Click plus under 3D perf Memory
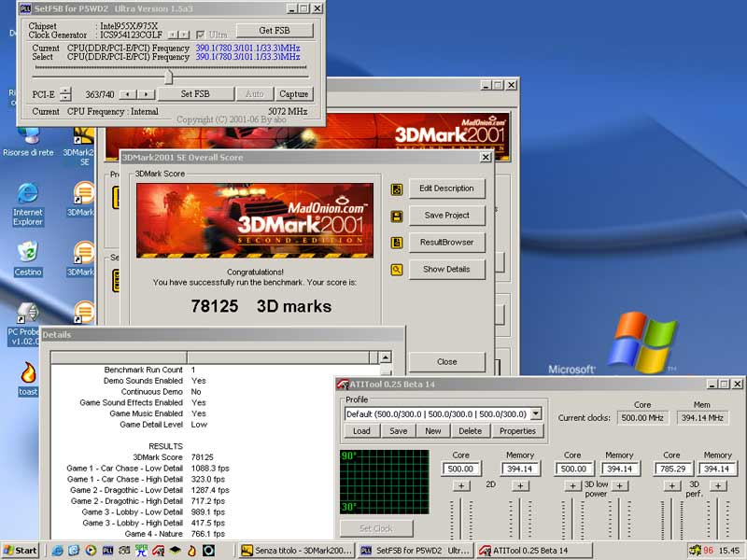This screenshot has width=747, height=560. [718, 485]
